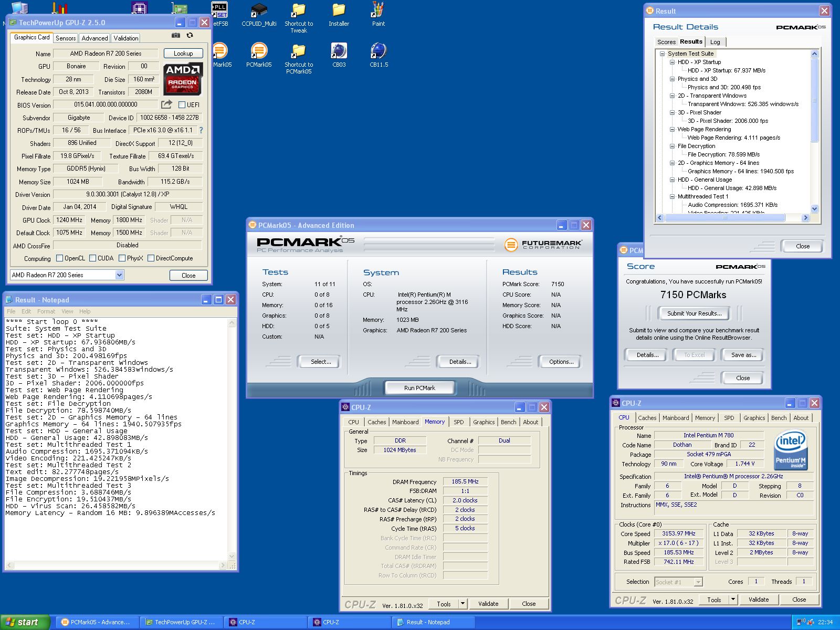Toggle the OpenCL checkbox
840x630 pixels.
pos(59,258)
